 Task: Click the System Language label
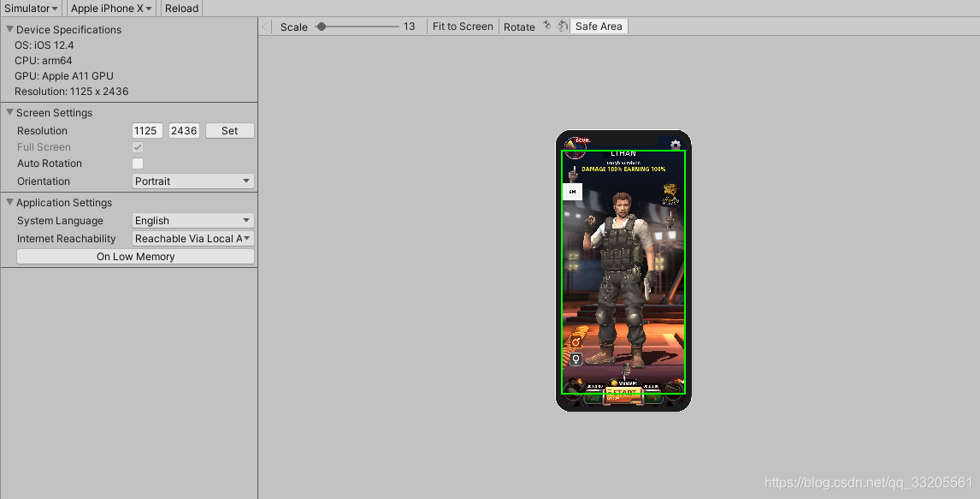(x=60, y=221)
